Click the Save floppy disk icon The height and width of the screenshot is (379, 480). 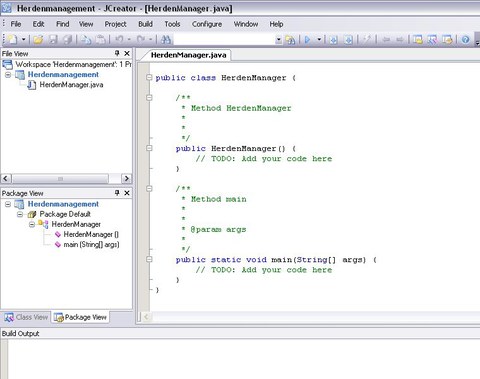(53, 40)
